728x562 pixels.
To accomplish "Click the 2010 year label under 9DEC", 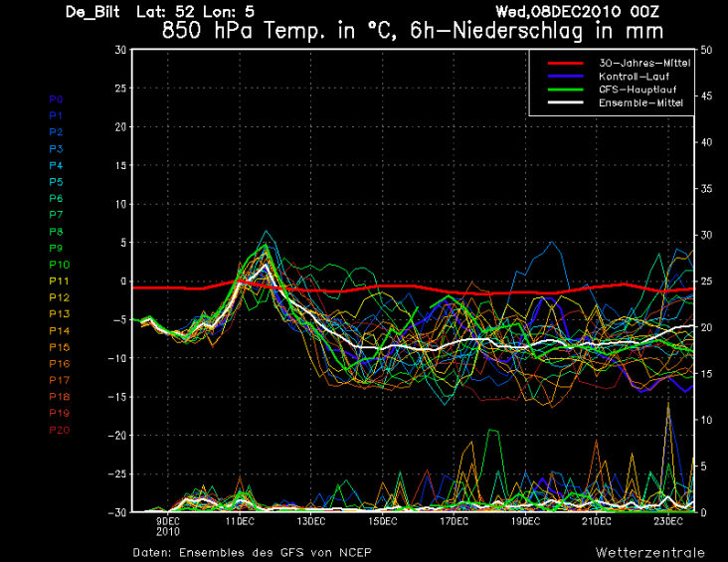I will 168,531.
